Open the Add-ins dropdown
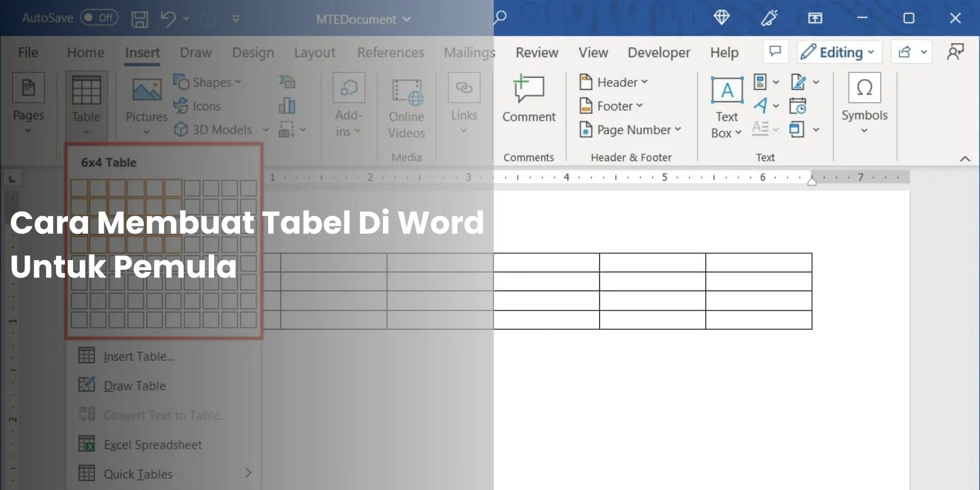The width and height of the screenshot is (980, 490). tap(348, 105)
